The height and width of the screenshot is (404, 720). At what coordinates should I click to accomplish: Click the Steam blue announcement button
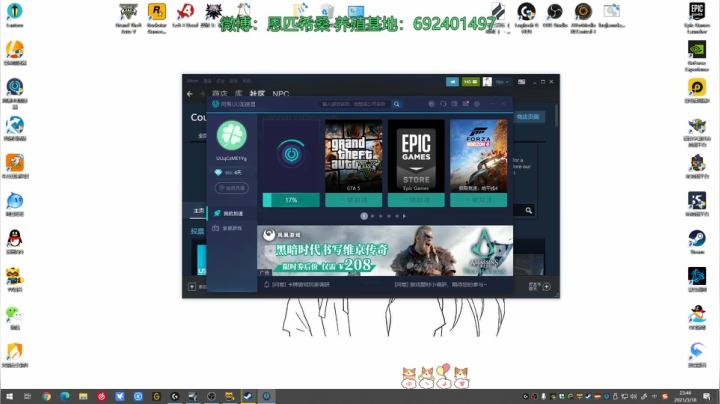[x=452, y=82]
